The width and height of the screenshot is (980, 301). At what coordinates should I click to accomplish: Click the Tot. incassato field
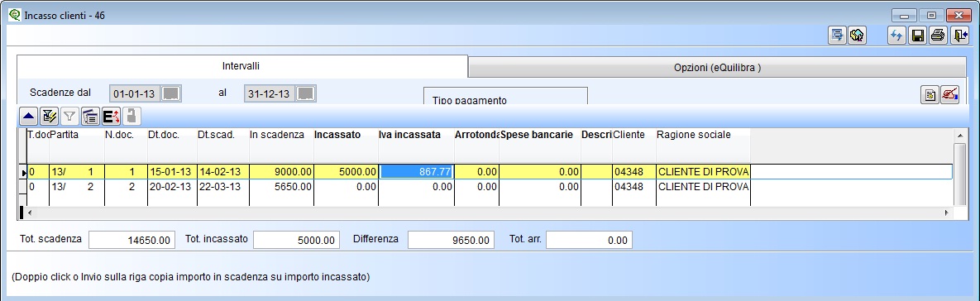point(295,240)
